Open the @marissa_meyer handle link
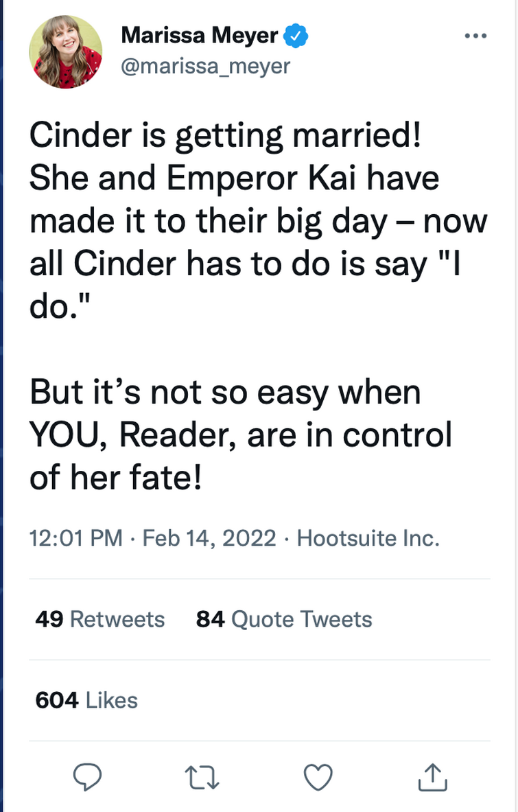Image resolution: width=518 pixels, height=812 pixels. click(205, 66)
